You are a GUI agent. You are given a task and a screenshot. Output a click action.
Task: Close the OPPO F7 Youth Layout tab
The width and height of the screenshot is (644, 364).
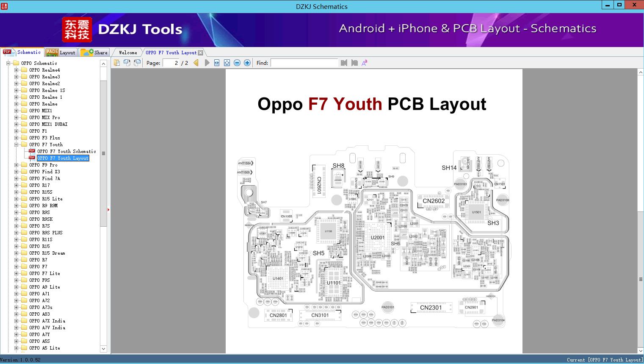[x=201, y=53]
